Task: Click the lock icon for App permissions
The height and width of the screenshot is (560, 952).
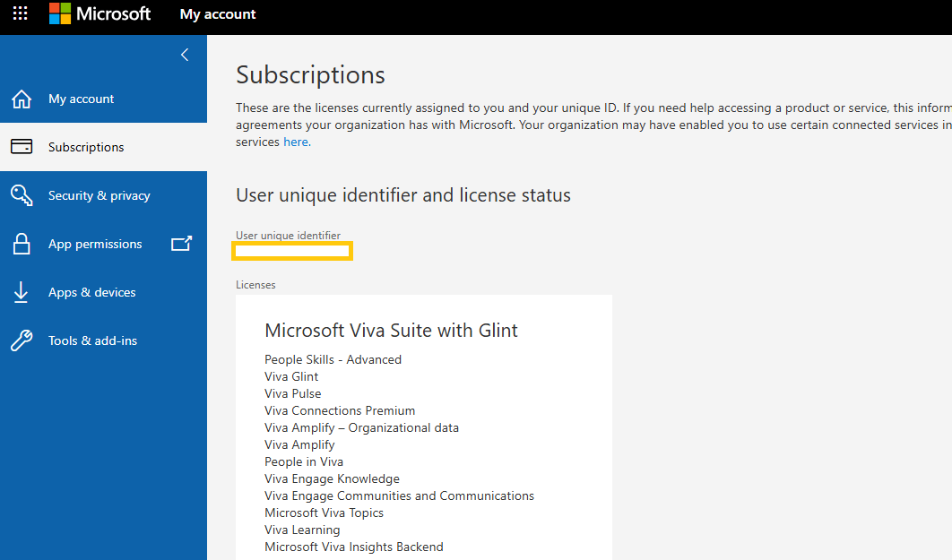Action: pyautogui.click(x=22, y=244)
